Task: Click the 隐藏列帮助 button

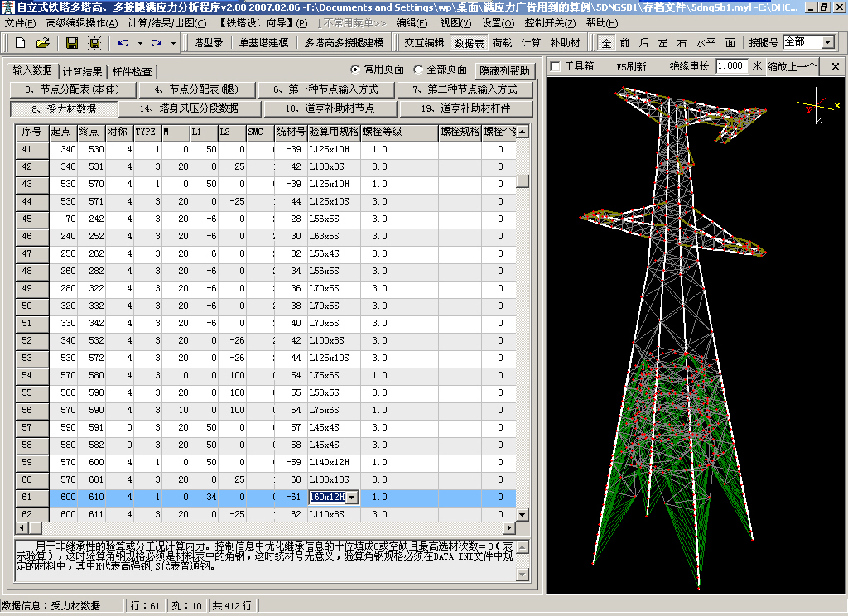Action: coord(504,70)
